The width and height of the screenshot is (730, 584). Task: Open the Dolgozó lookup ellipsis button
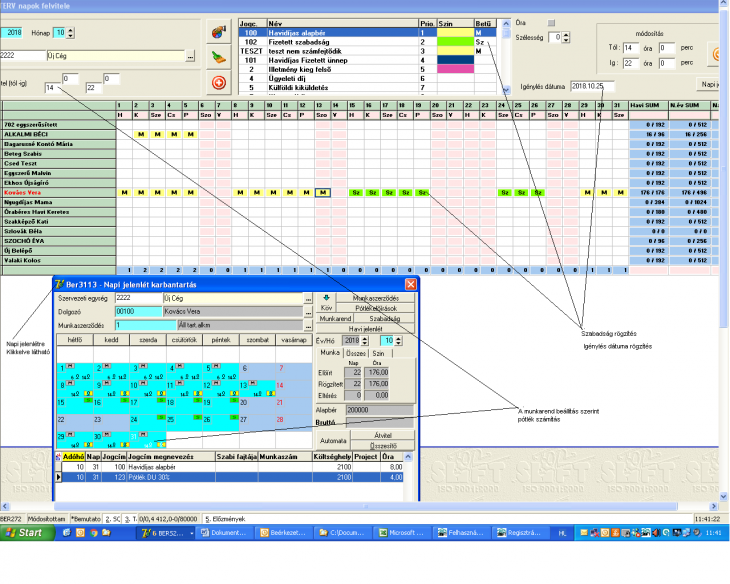click(307, 311)
